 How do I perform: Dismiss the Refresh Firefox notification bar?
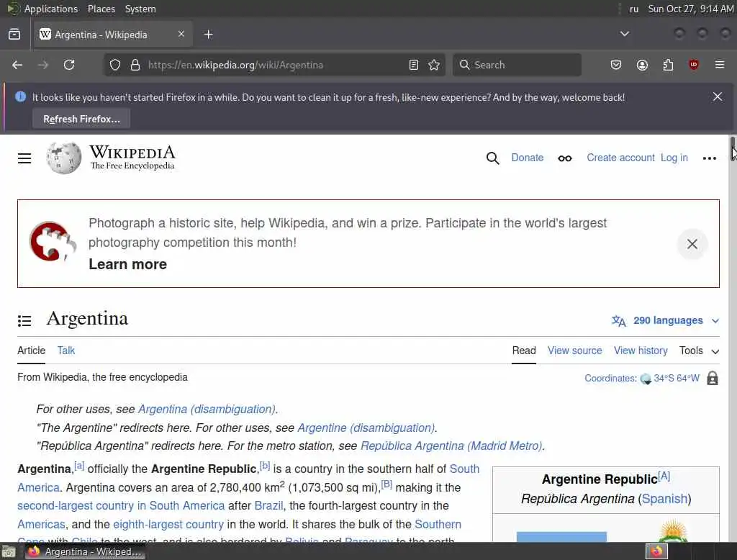coord(718,97)
